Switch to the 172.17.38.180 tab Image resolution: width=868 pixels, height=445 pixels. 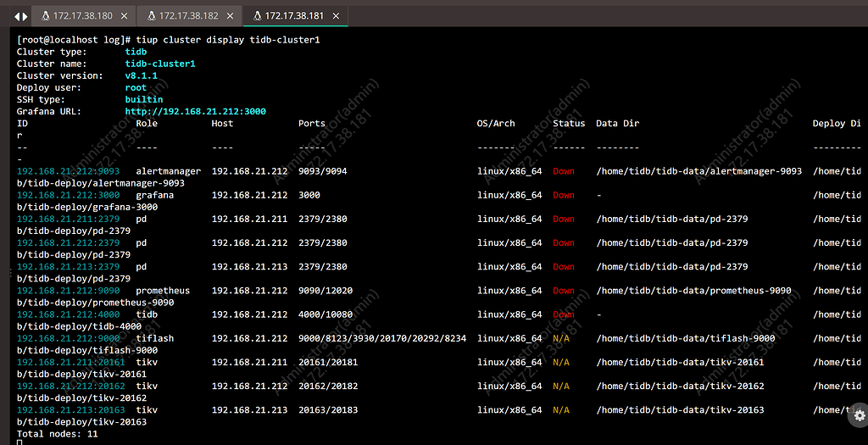82,16
